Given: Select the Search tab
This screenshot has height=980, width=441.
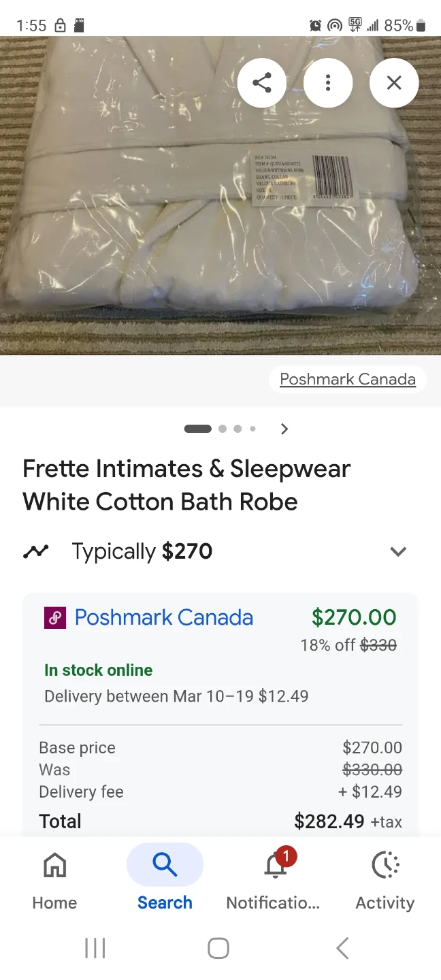Looking at the screenshot, I should (x=165, y=878).
